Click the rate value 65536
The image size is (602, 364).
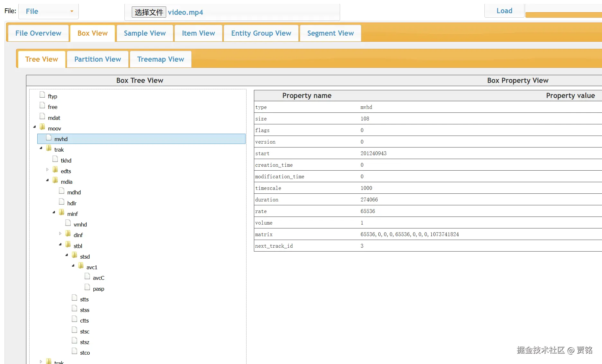[368, 211]
